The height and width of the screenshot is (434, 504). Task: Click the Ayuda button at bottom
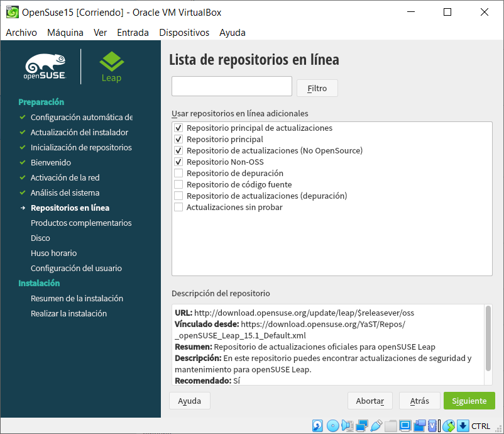(x=190, y=401)
